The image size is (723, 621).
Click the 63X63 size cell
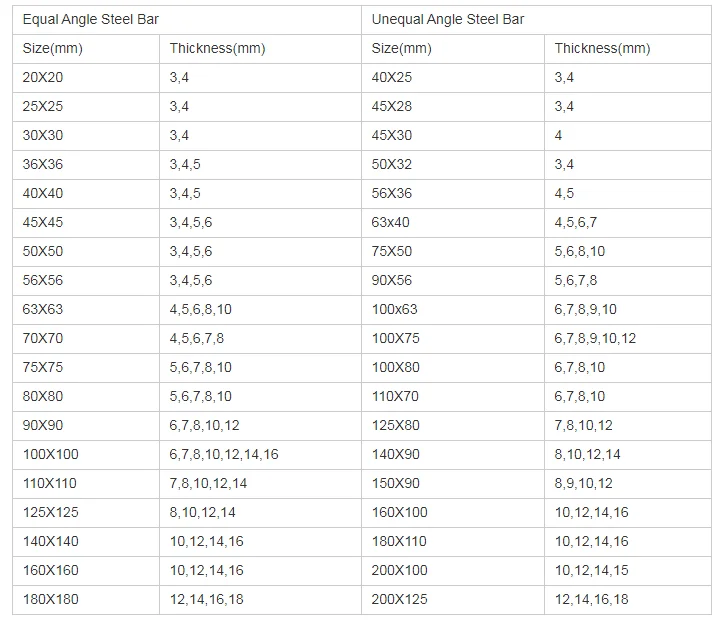tap(42, 309)
